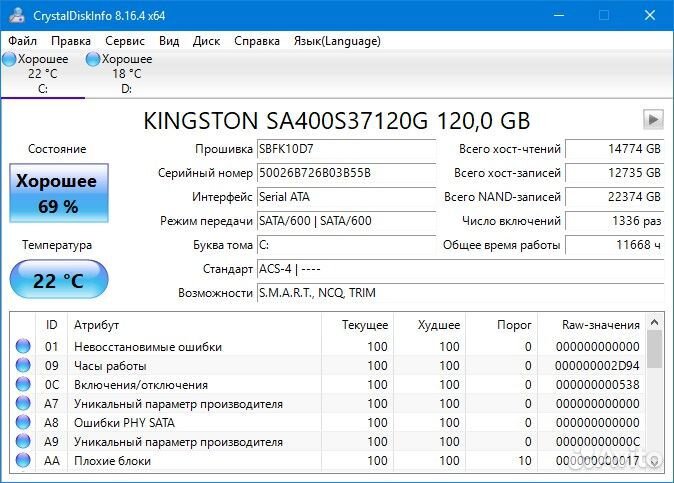This screenshot has height=483, width=674.
Task: Click the Raw-значения column header
Action: click(591, 325)
